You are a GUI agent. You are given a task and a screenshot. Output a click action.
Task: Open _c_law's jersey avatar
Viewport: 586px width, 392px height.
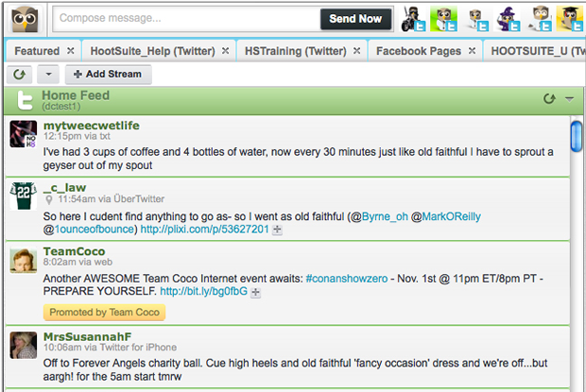click(x=24, y=196)
